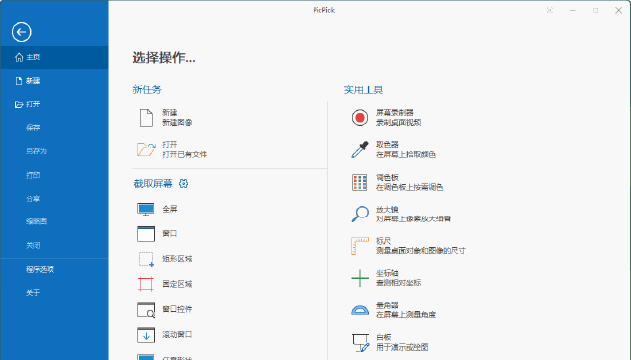This screenshot has width=631, height=360.
Task: Click the 标尺 ruler icon
Action: [x=360, y=246]
